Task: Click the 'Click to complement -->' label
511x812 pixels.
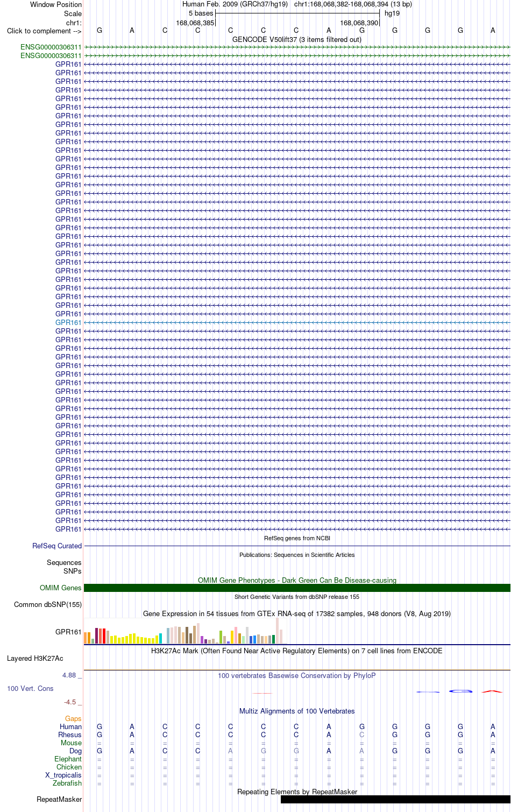Action: [44, 31]
